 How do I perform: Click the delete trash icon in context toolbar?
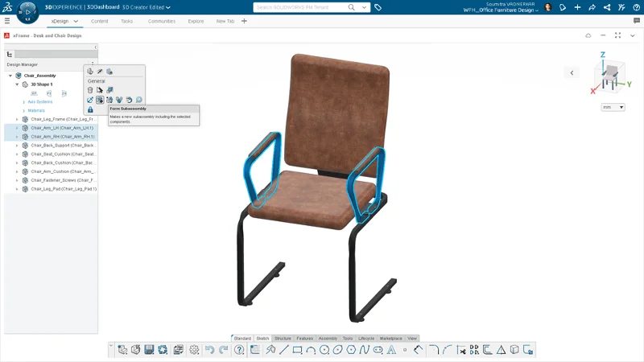pyautogui.click(x=90, y=90)
